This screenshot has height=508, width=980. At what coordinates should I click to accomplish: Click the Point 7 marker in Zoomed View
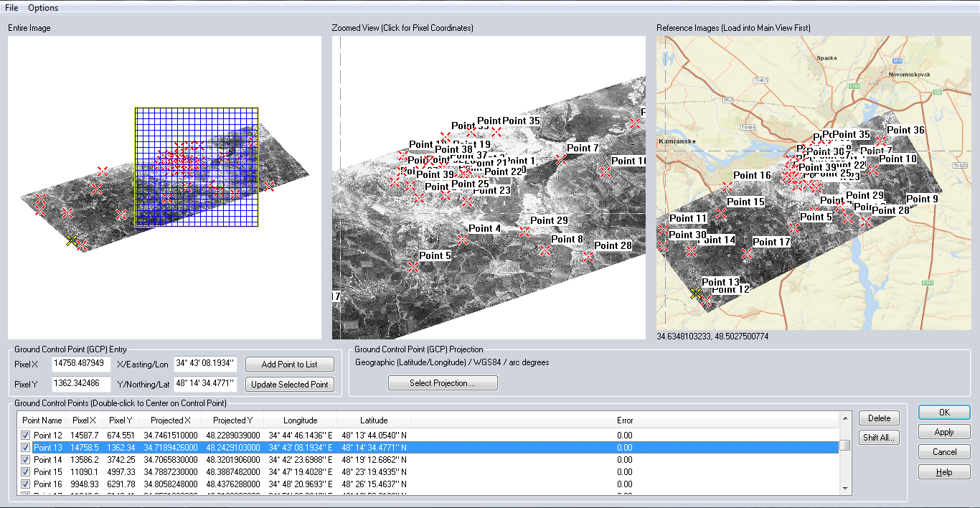tap(561, 159)
